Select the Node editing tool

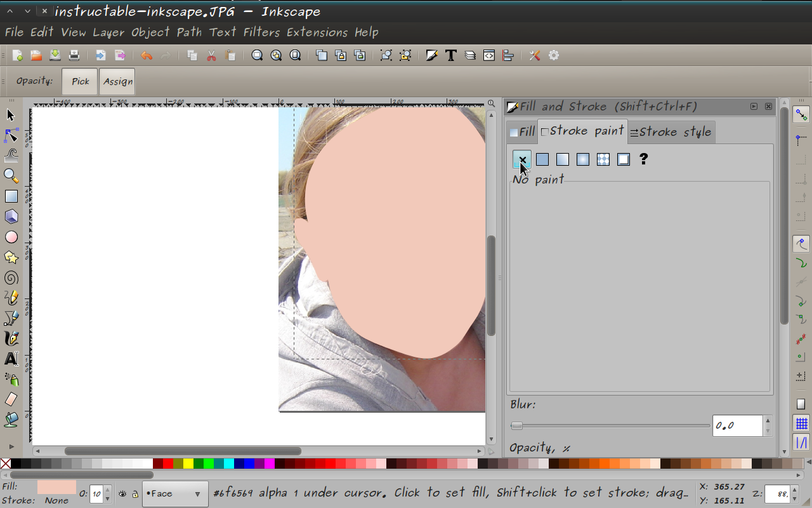tap(10, 135)
